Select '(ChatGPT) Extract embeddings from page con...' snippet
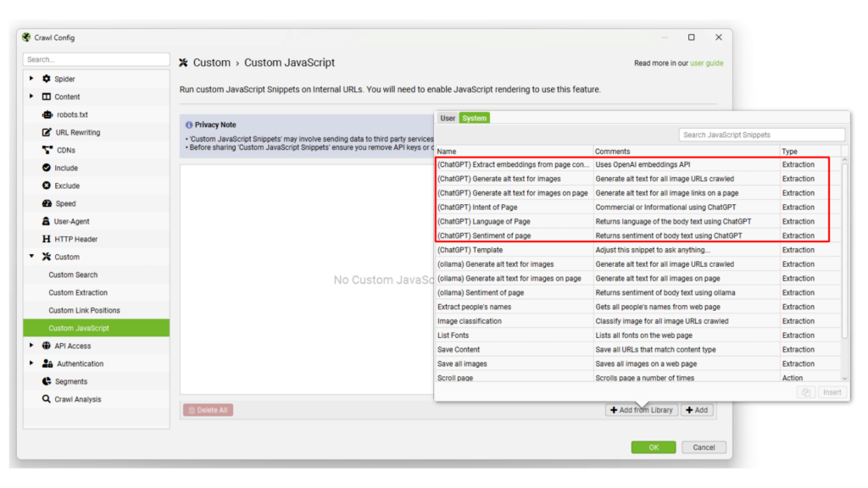The height and width of the screenshot is (488, 868). pos(637,164)
